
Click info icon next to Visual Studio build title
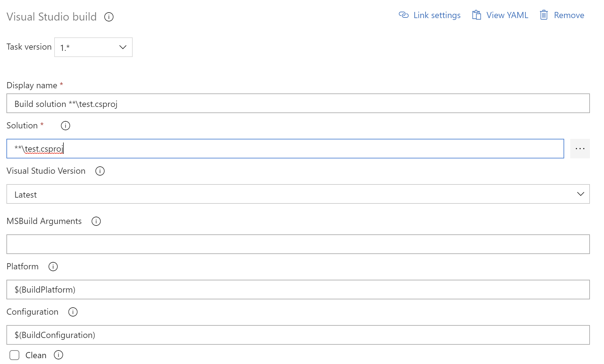pos(109,17)
